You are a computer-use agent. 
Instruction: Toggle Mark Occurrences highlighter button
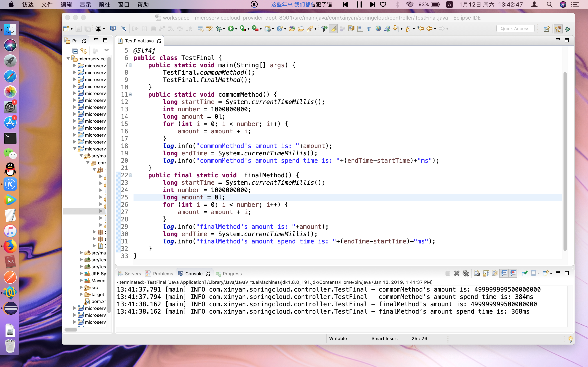tap(333, 29)
